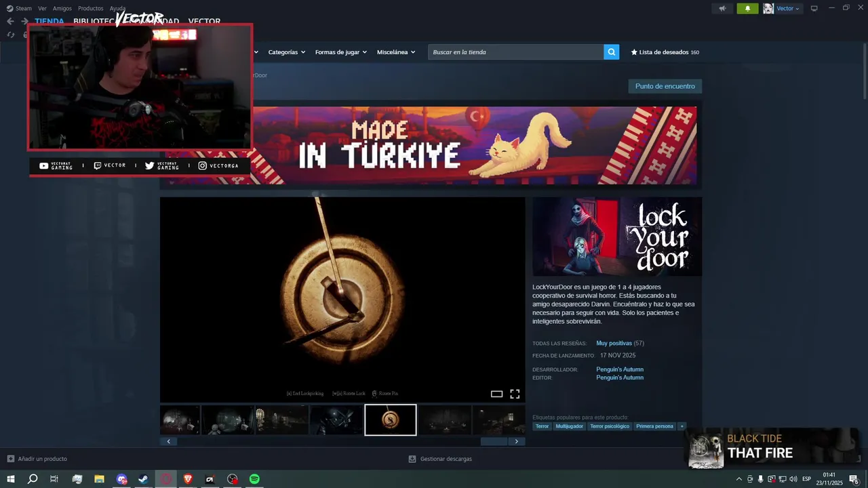Open the Steam announcements megaphone icon
Image resolution: width=868 pixels, height=488 pixels.
click(722, 9)
